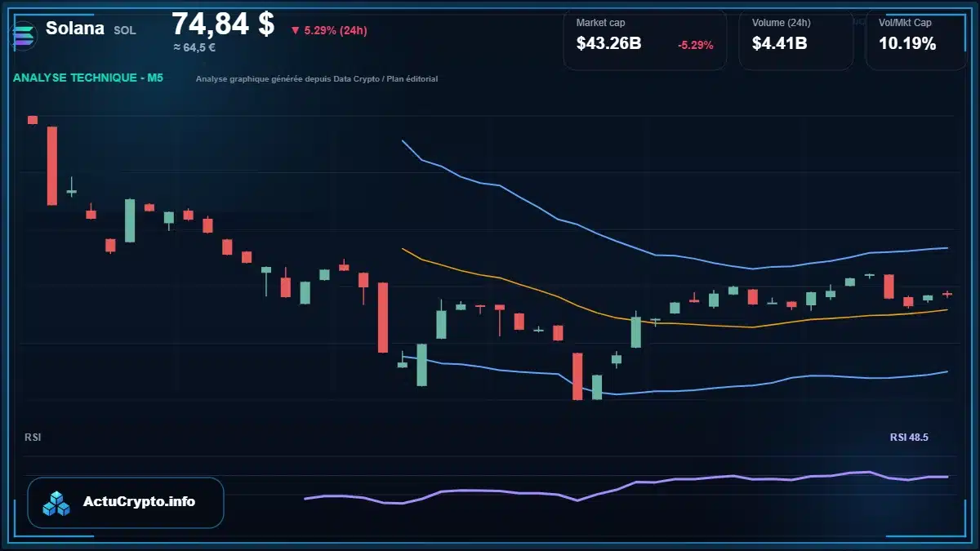This screenshot has width=980, height=551.
Task: Click the red down-triangle 24h change indicator
Action: click(x=296, y=31)
